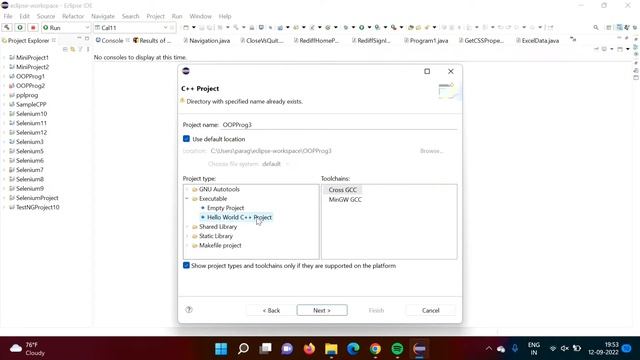Show hidden tray icons chevron

pos(489,348)
